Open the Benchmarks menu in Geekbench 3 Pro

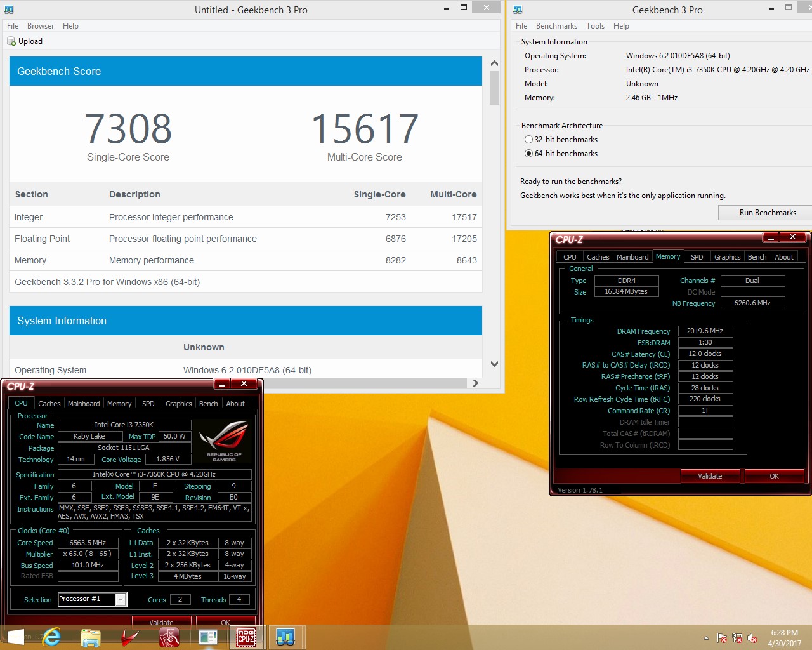[556, 26]
